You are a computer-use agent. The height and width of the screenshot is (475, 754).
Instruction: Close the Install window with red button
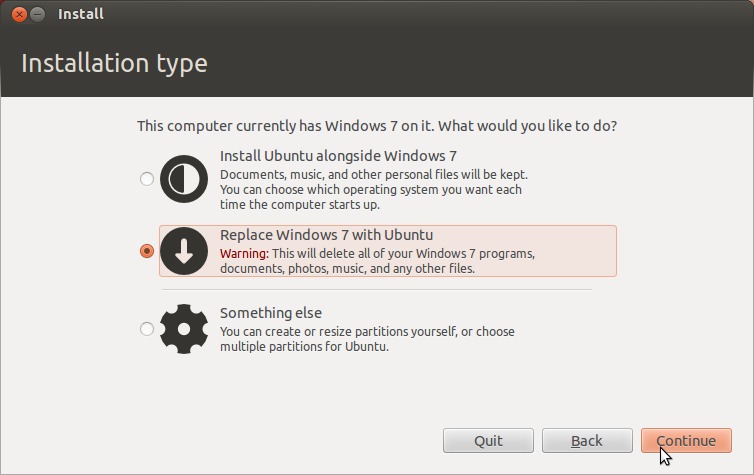click(x=19, y=14)
